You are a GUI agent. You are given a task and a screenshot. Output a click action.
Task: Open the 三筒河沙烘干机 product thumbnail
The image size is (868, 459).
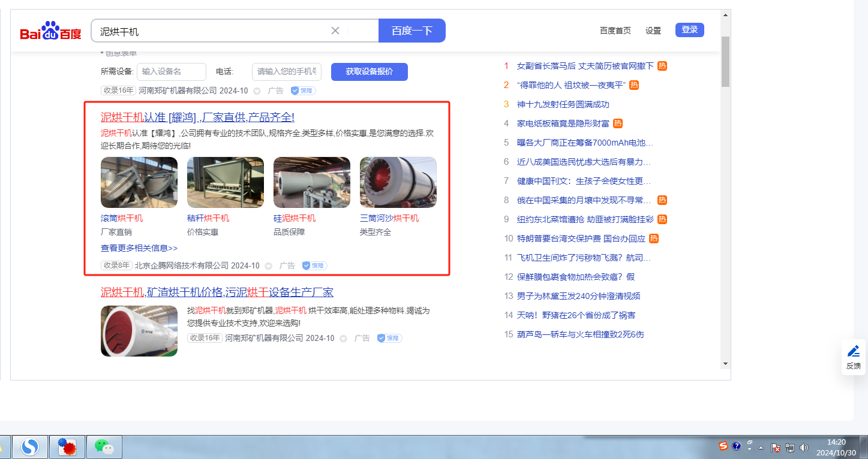(398, 182)
